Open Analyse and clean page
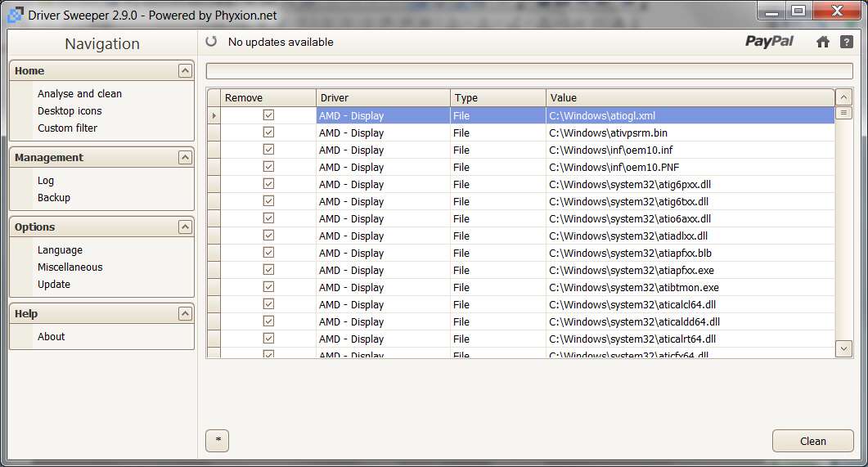This screenshot has height=467, width=868. pyautogui.click(x=79, y=94)
